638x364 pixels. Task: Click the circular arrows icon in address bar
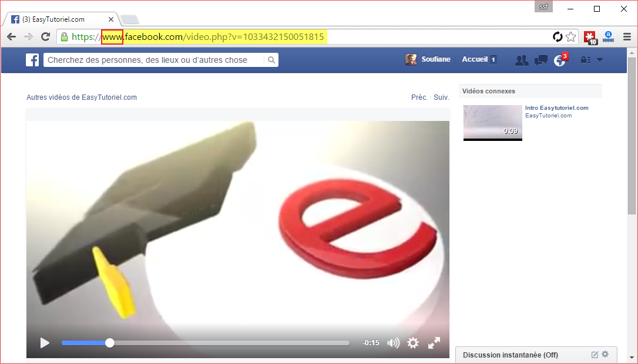point(558,37)
